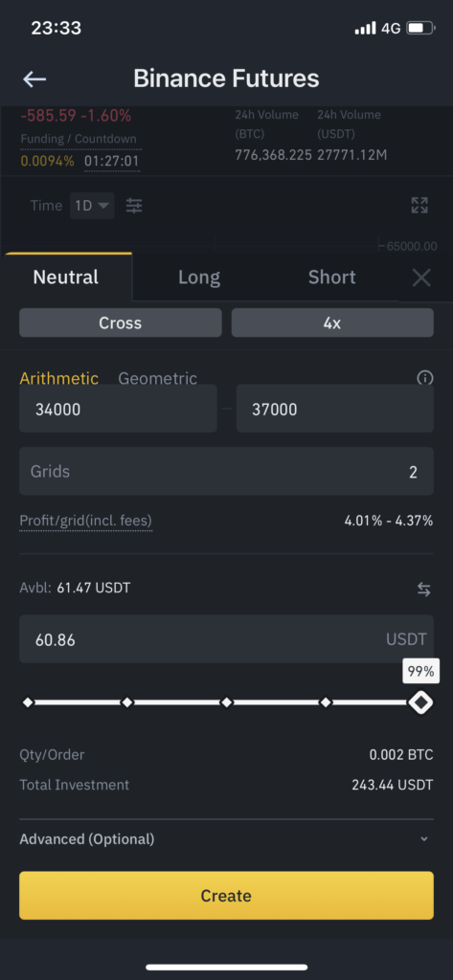This screenshot has width=453, height=980.
Task: Tap the Create button
Action: (226, 895)
